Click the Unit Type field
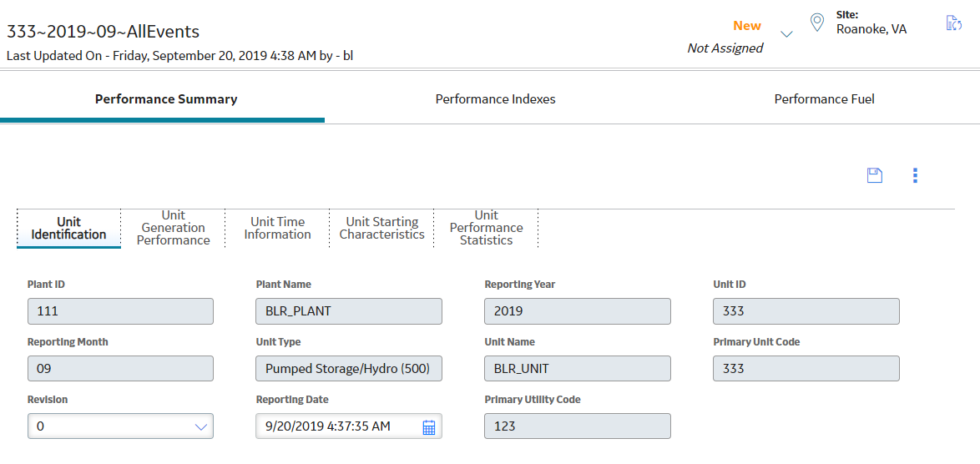Screen dimensions: 980x464 (x=349, y=369)
